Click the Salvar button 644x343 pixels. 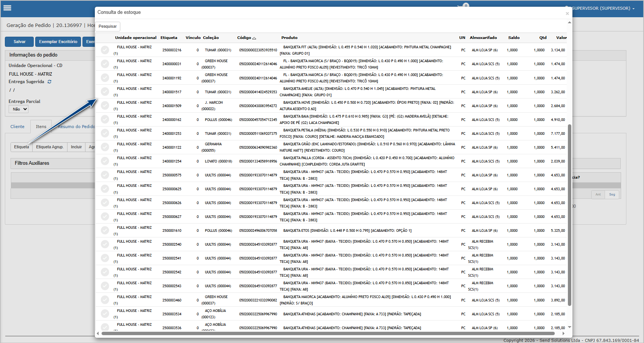click(19, 42)
